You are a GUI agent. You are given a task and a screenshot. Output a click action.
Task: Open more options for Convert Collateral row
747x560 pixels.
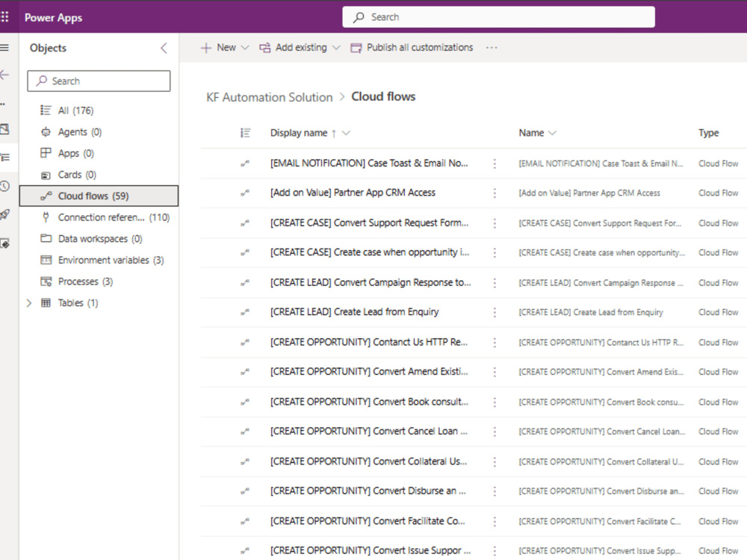point(495,462)
